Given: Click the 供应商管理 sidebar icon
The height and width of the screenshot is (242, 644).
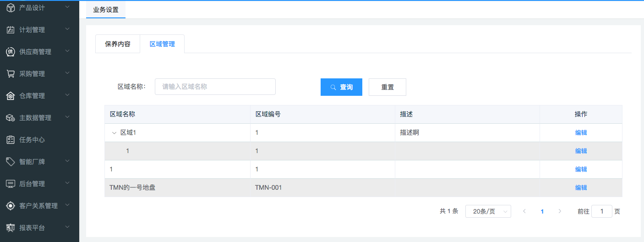Looking at the screenshot, I should (x=10, y=52).
